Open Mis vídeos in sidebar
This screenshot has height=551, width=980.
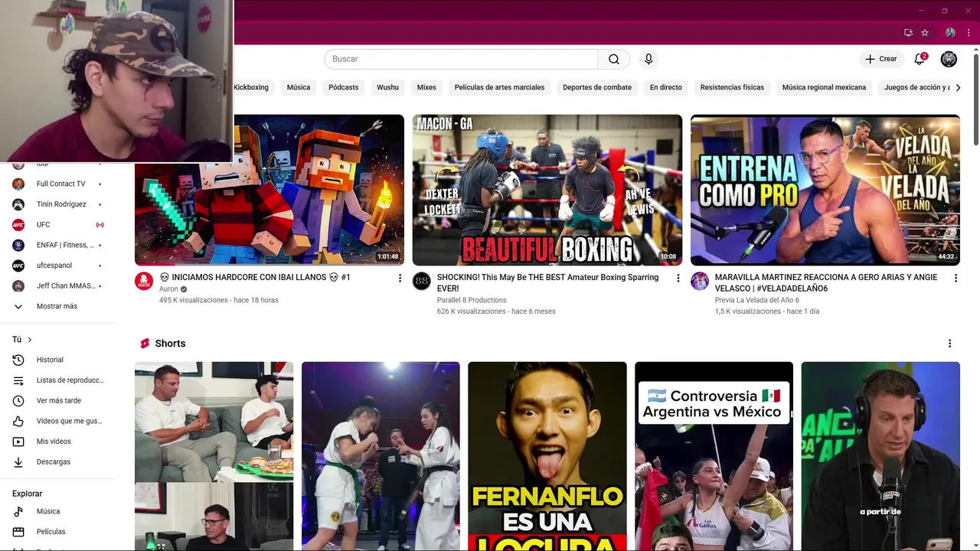click(x=58, y=442)
